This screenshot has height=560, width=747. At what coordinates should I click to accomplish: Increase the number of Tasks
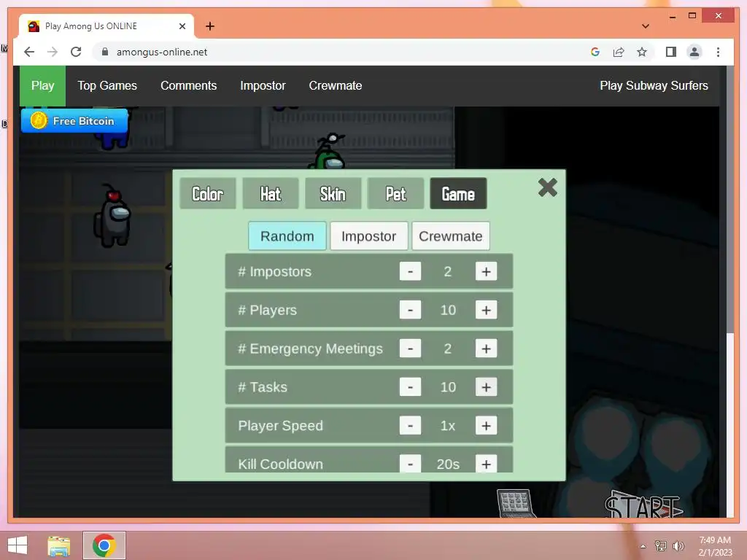click(x=486, y=387)
